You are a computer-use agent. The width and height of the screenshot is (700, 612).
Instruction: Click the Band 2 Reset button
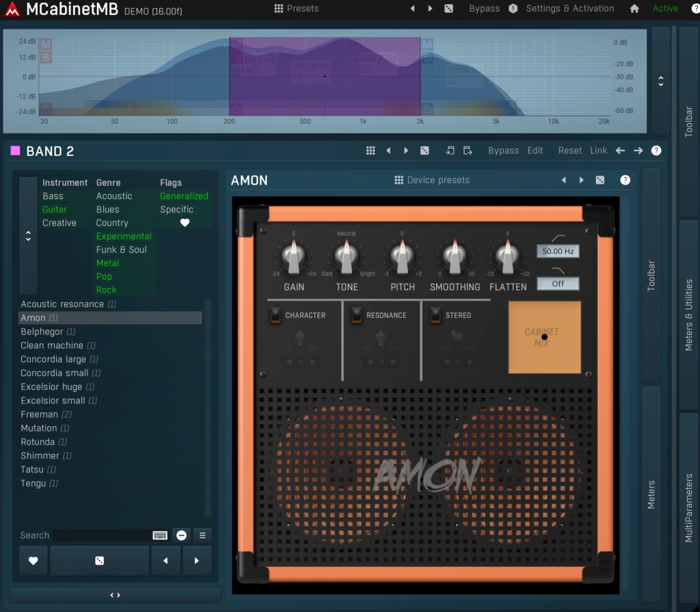569,150
